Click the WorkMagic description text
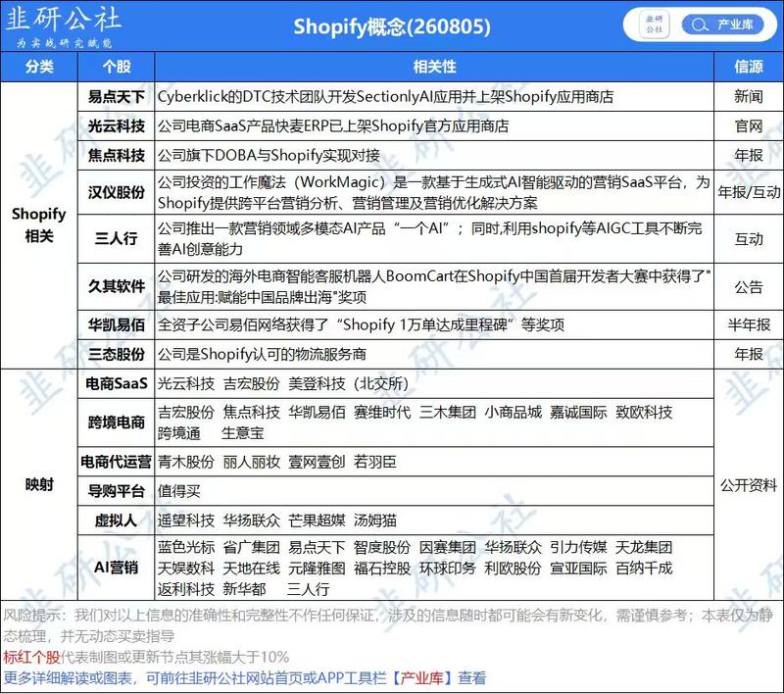Viewport: 784px width, 694px height. click(x=433, y=192)
